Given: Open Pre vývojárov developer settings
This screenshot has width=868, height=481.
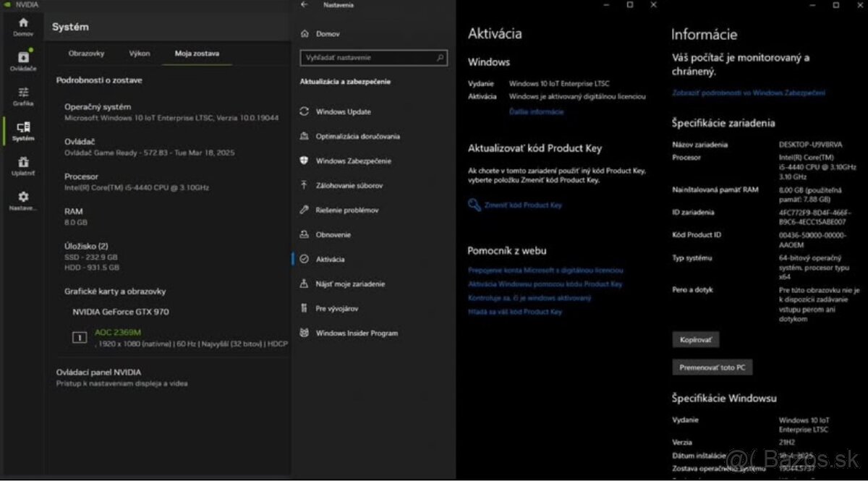Looking at the screenshot, I should point(336,309).
